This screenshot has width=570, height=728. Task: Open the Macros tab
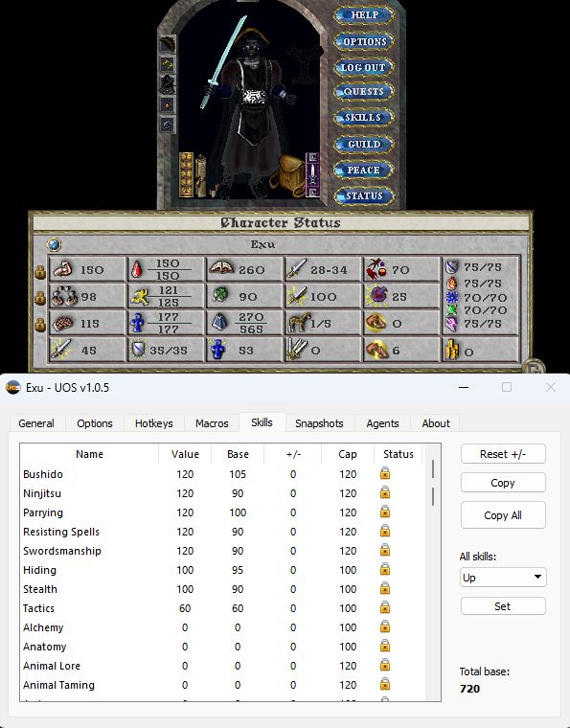point(212,423)
